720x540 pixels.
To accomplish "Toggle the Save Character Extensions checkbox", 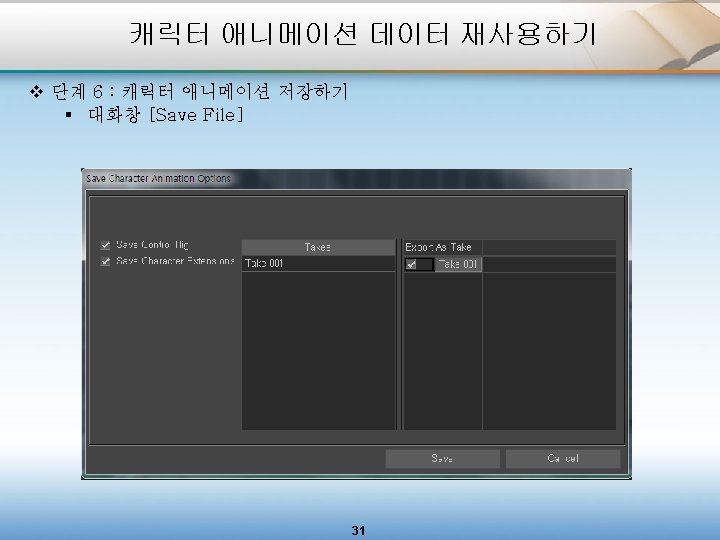I will coord(106,261).
